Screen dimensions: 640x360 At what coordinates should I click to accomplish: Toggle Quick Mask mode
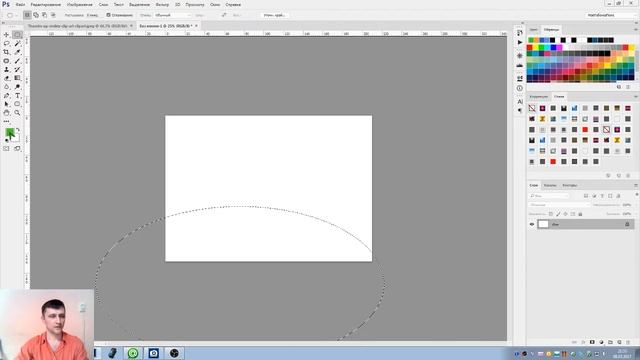click(6, 149)
